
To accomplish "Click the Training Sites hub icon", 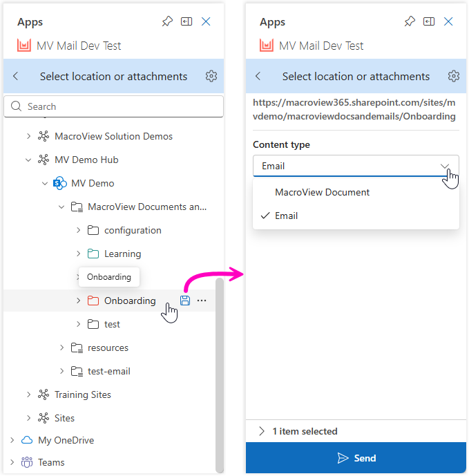I will tap(44, 394).
